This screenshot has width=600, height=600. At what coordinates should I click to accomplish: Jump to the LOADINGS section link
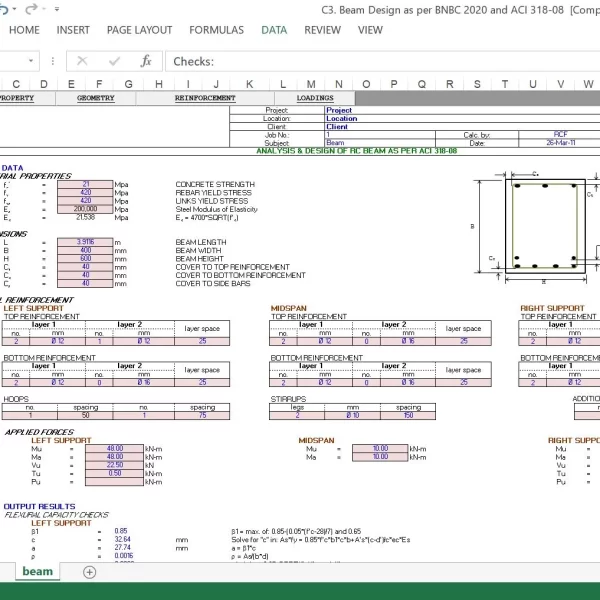click(x=315, y=98)
